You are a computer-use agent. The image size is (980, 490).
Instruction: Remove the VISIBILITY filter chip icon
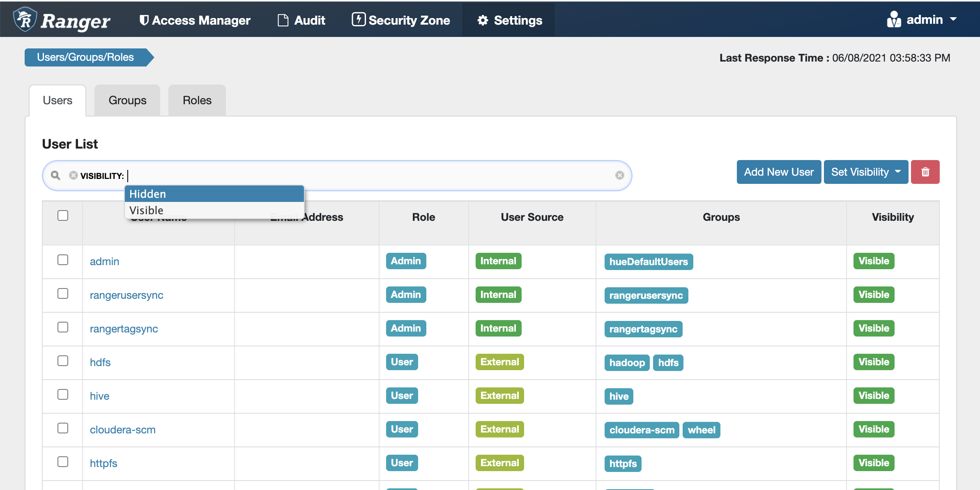74,176
